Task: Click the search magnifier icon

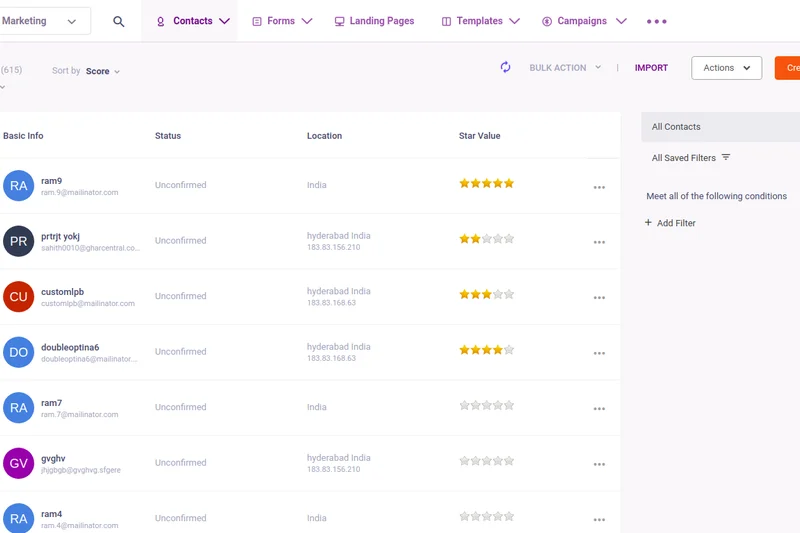Action: tap(119, 21)
